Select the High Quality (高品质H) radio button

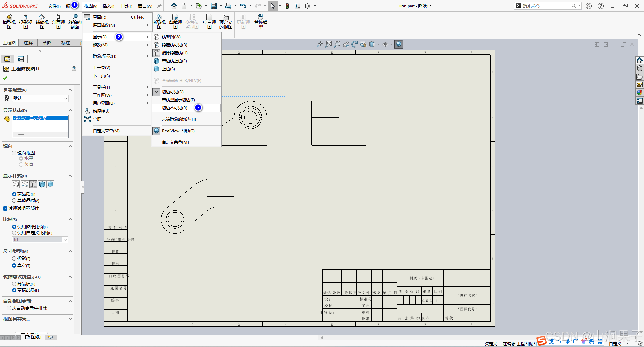[x=14, y=194]
